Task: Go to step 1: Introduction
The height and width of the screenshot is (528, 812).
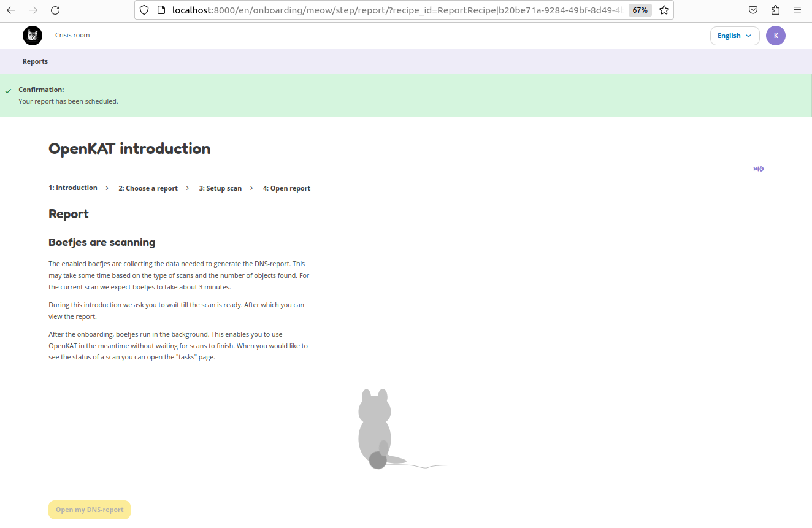Action: click(73, 188)
